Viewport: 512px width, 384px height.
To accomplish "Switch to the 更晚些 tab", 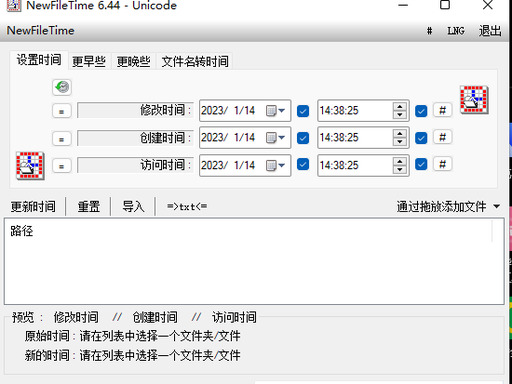I will click(x=133, y=62).
